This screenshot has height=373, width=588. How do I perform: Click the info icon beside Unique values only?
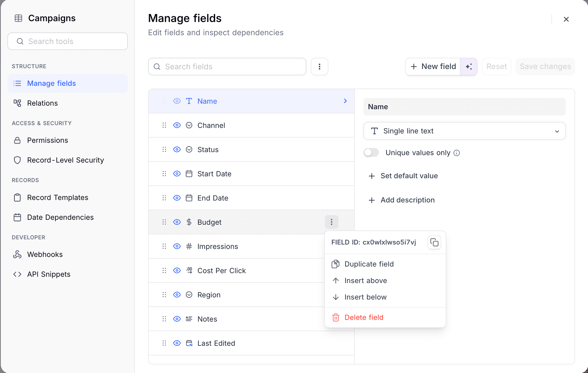(x=457, y=153)
